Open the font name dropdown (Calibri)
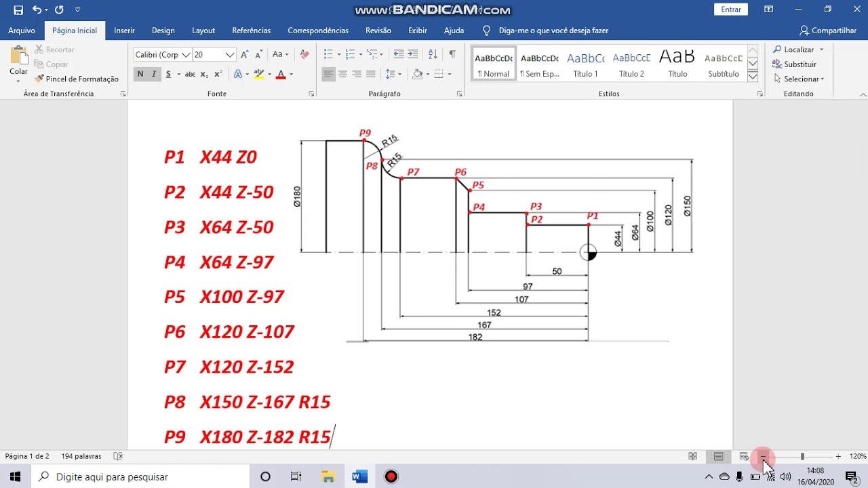Image resolution: width=868 pixels, height=488 pixels. 186,54
